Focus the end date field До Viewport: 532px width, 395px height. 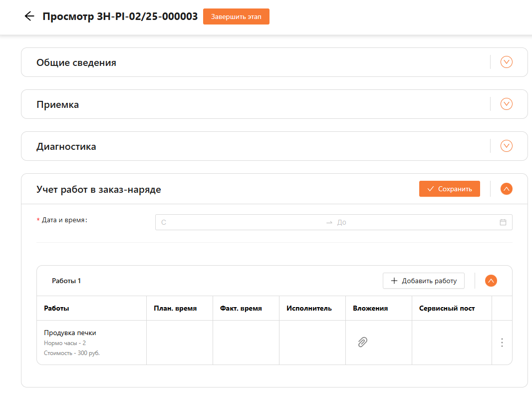414,222
